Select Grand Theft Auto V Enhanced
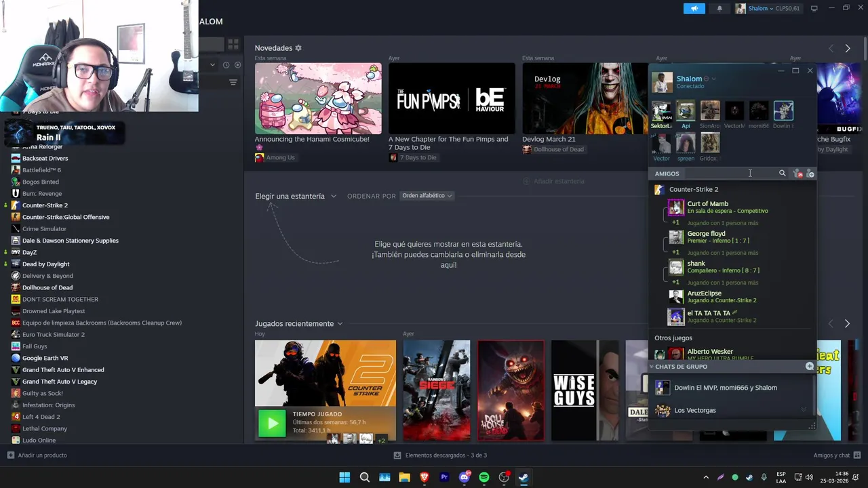The image size is (868, 488). click(63, 370)
